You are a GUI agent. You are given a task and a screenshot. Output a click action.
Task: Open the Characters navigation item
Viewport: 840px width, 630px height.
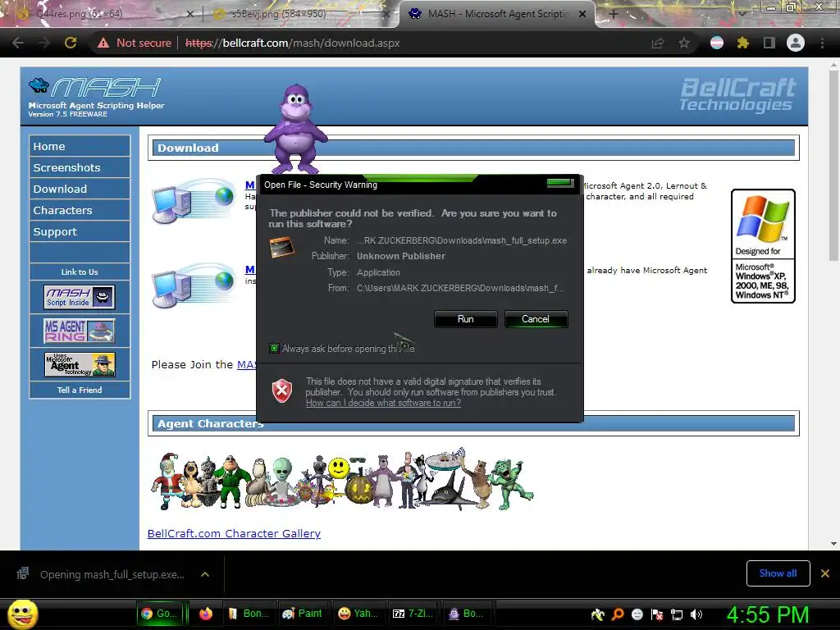(80, 211)
